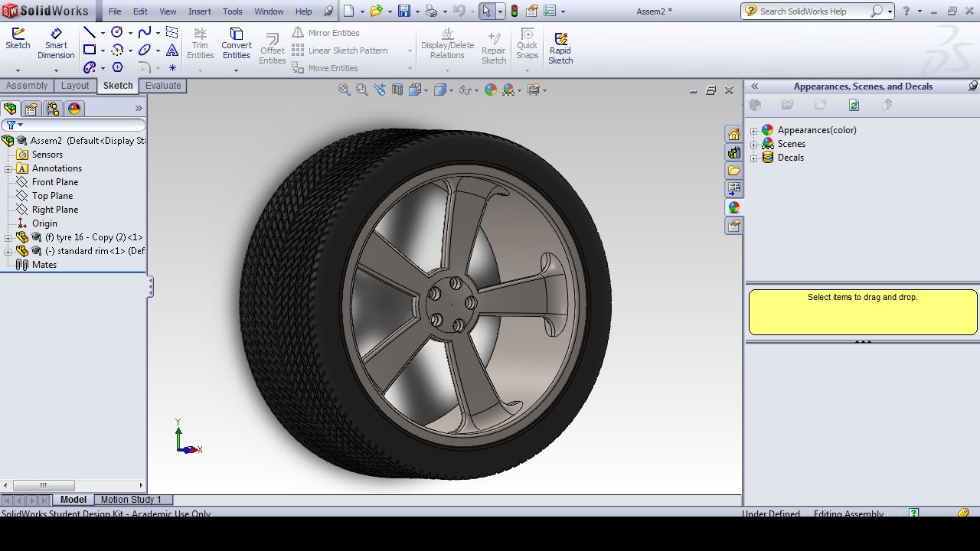Select the Corner Rectangle tool
The height and width of the screenshot is (551, 980).
90,50
